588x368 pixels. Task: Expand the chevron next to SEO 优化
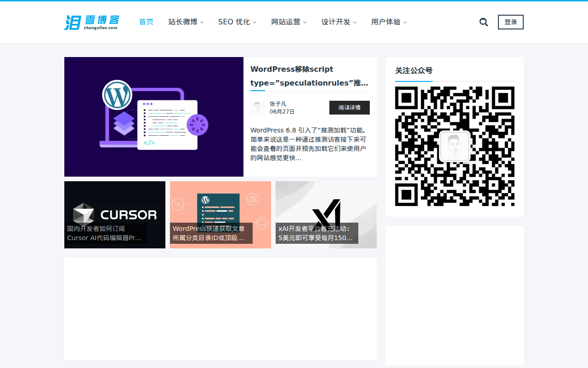pyautogui.click(x=255, y=23)
